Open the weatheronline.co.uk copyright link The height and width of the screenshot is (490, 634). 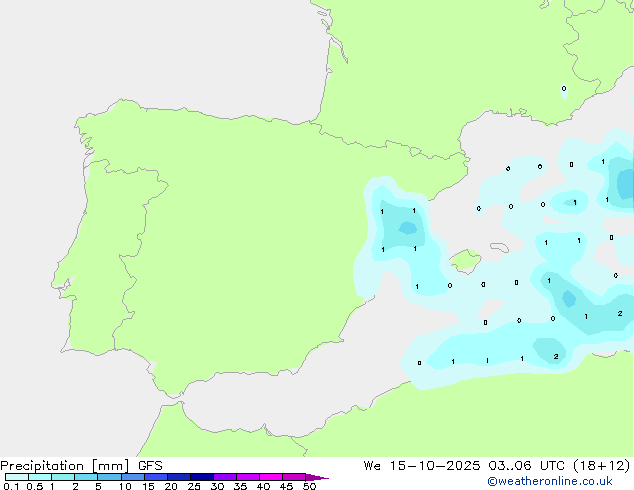pos(550,481)
